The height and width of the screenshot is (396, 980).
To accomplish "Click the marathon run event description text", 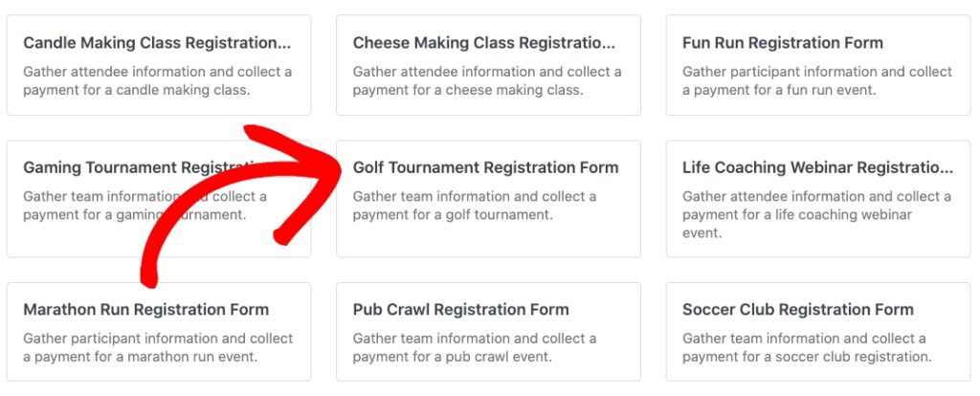I will click(157, 348).
